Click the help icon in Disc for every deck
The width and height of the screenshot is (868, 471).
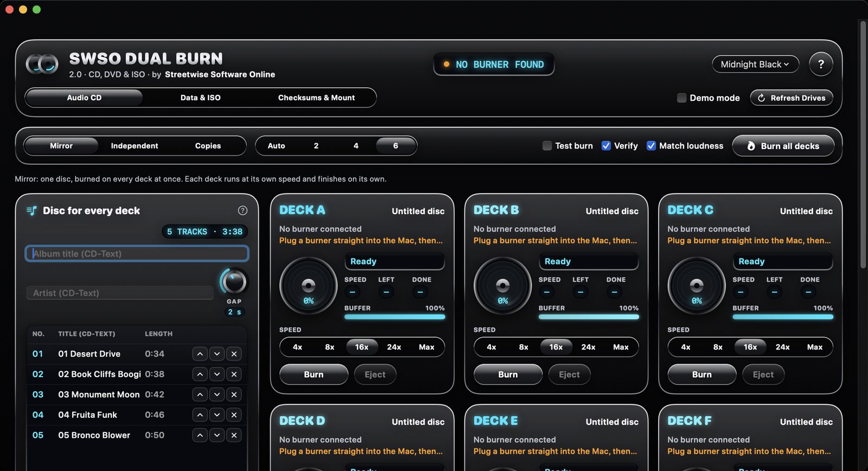[242, 210]
